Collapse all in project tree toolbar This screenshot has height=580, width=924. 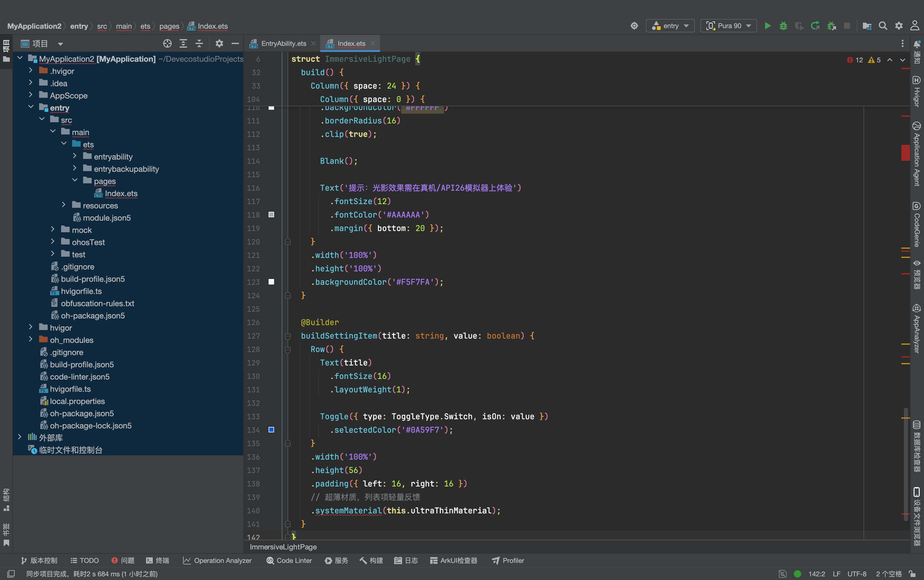point(199,43)
